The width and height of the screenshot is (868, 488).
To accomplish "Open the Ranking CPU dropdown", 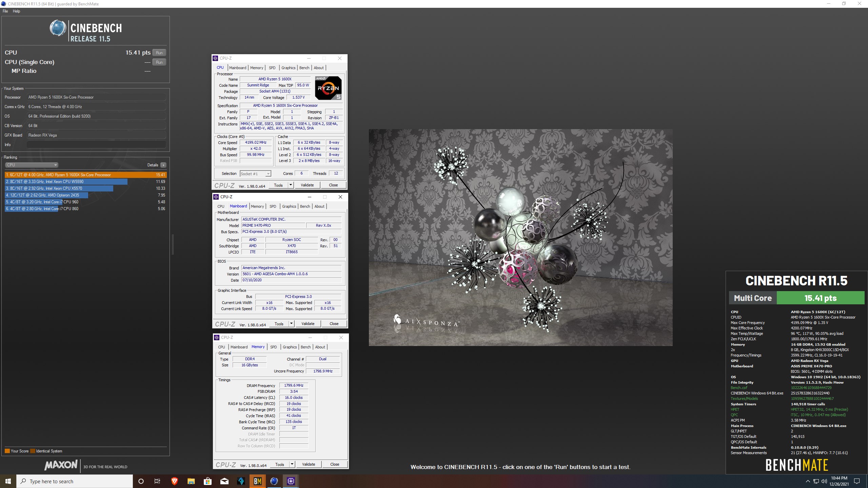I will point(32,165).
